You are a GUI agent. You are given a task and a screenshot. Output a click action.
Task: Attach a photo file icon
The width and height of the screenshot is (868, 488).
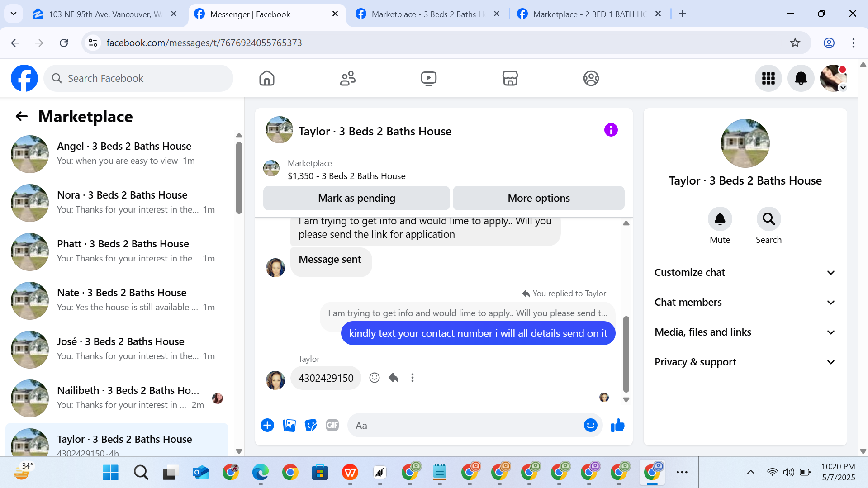(x=289, y=425)
